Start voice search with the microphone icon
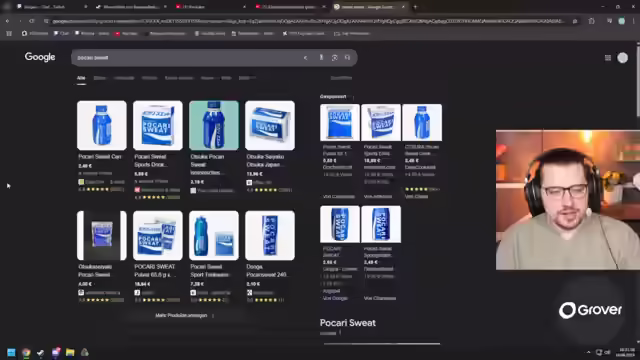640x360 pixels. (321, 58)
